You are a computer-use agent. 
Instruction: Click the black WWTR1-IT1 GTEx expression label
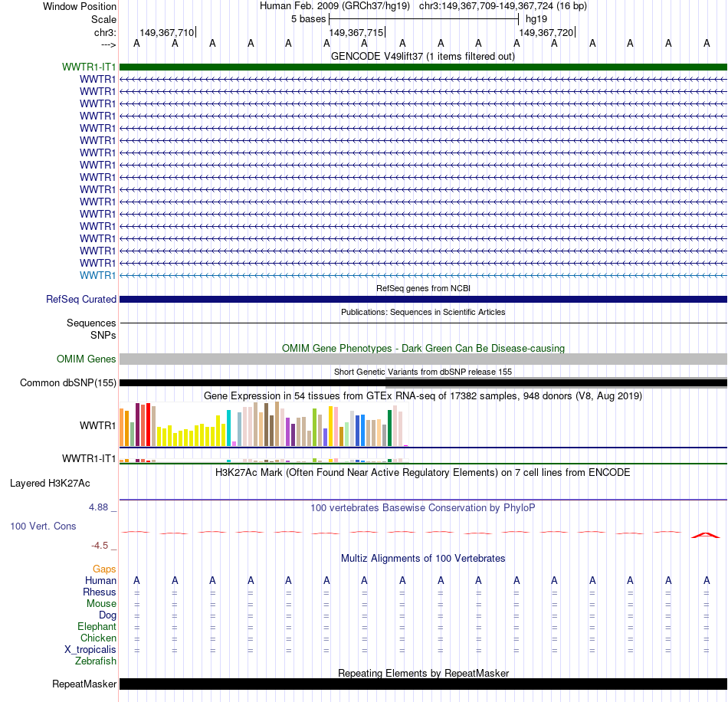click(x=89, y=459)
